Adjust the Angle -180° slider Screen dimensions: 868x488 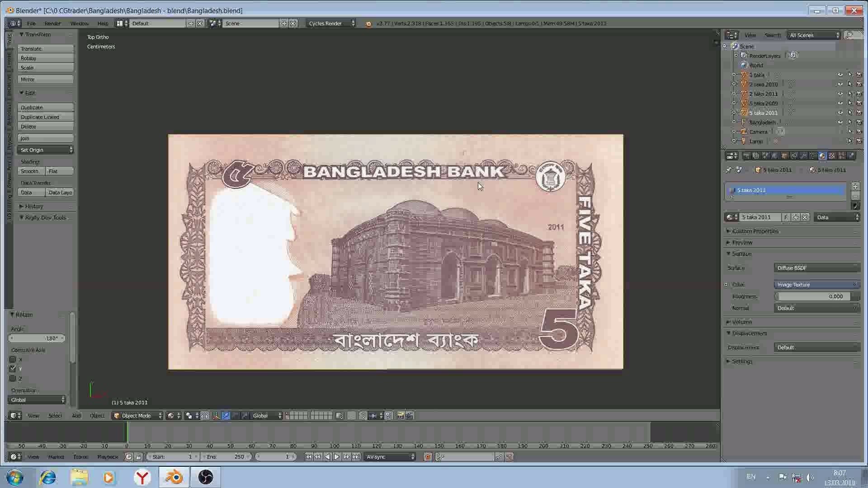[x=37, y=338]
